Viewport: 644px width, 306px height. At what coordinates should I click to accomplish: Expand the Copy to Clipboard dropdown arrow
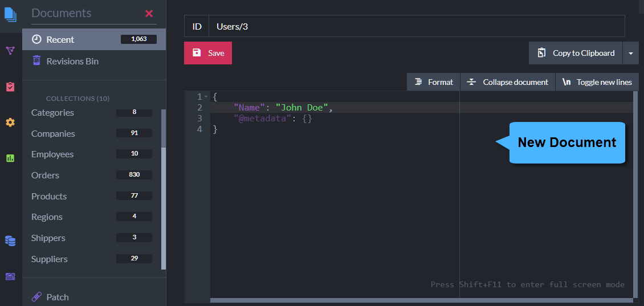click(x=631, y=53)
